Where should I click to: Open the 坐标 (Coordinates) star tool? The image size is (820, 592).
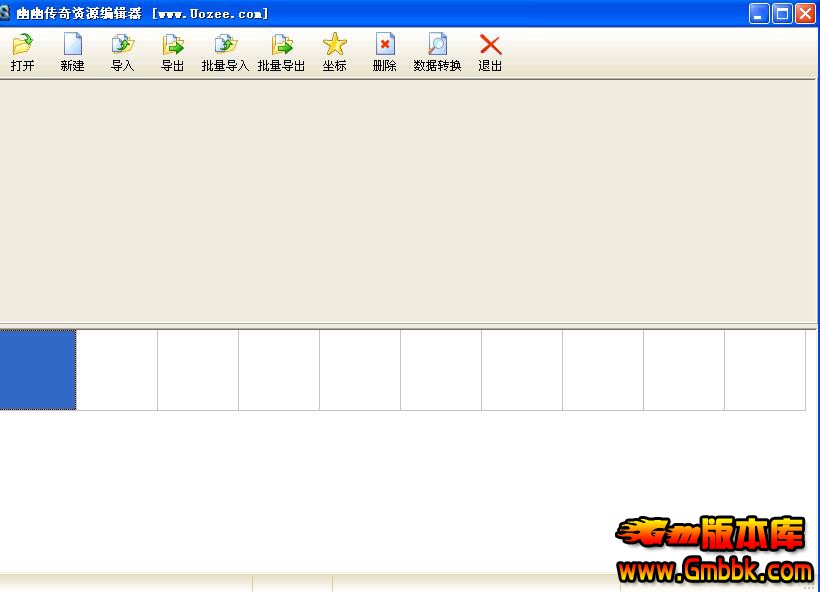(334, 45)
